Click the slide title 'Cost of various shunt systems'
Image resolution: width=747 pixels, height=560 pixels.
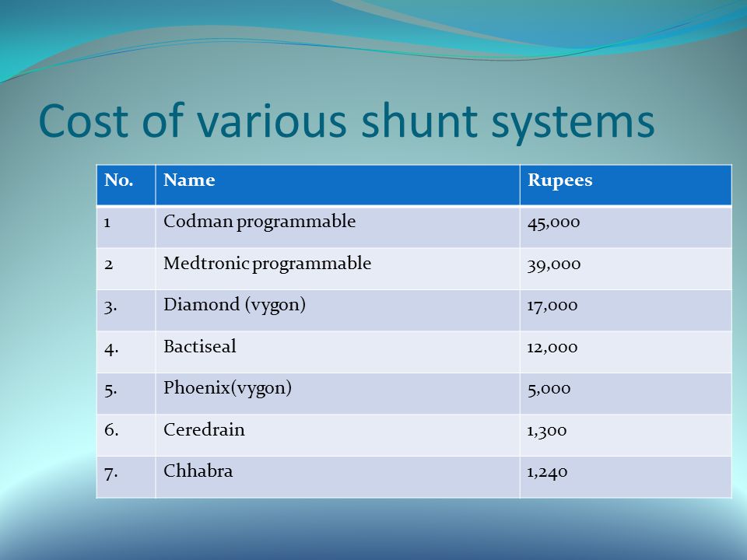tap(346, 121)
